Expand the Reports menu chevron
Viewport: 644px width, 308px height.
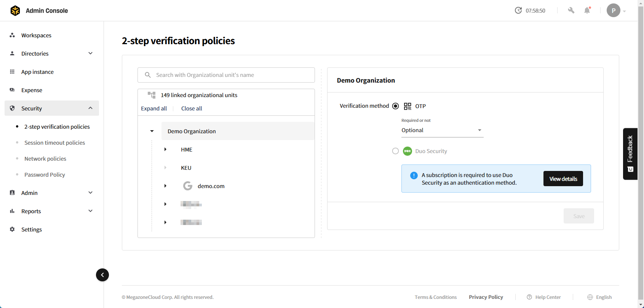pos(91,211)
